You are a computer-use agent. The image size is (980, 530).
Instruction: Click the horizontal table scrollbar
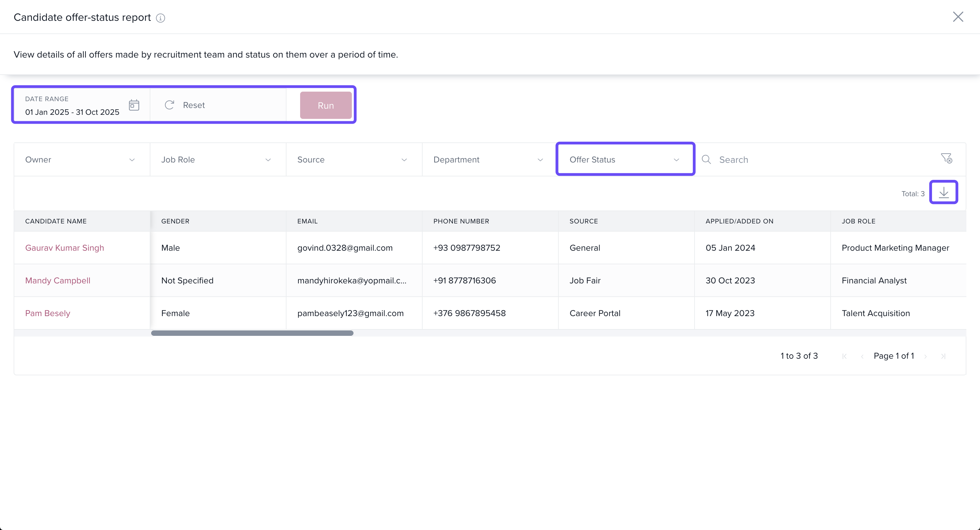[252, 333]
